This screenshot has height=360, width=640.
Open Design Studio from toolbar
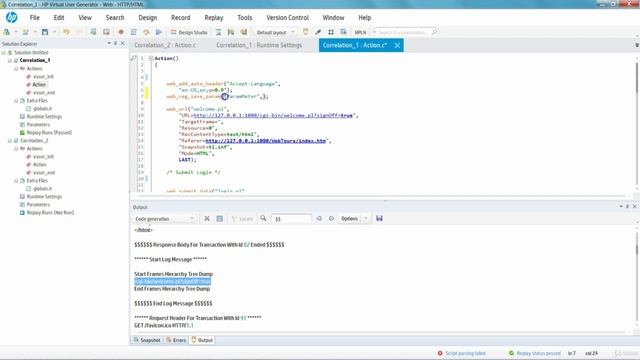point(189,32)
